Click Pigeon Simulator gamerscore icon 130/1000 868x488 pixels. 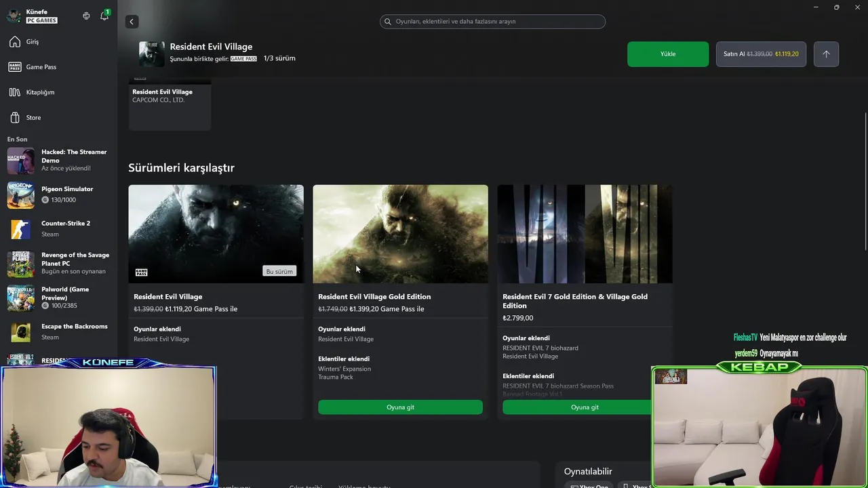(45, 200)
